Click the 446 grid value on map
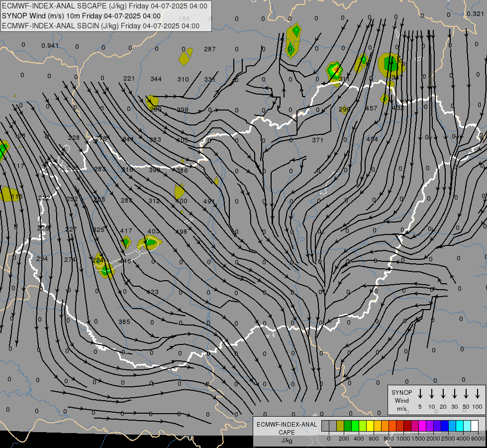The width and height of the screenshot is (487, 448). (125, 261)
